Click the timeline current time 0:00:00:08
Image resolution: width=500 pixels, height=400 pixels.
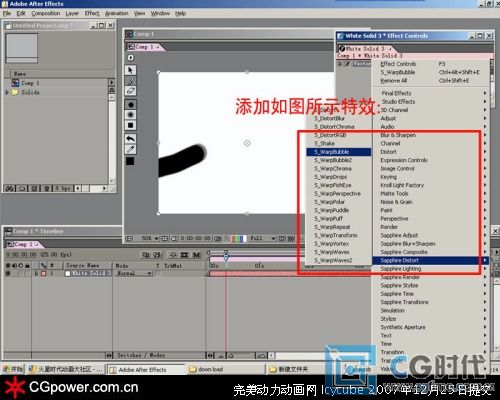click(x=21, y=254)
